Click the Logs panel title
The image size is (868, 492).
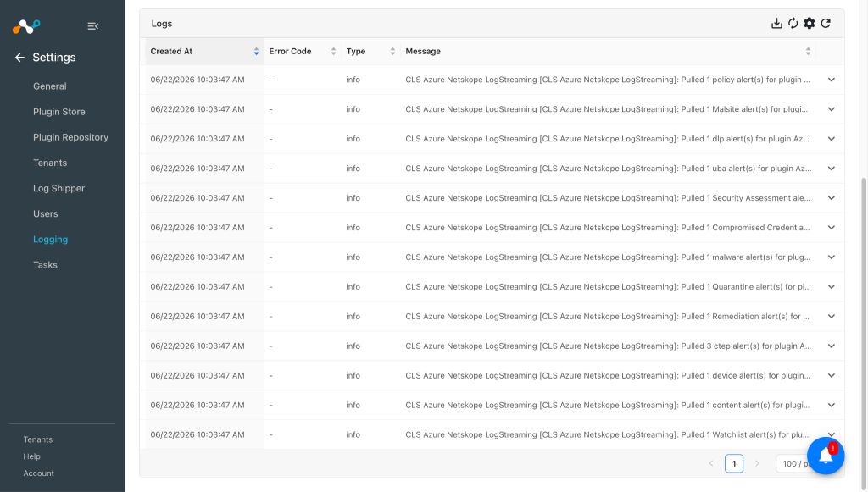coord(162,24)
